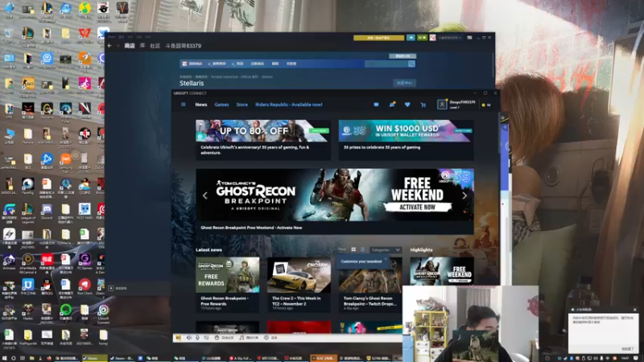Go to previous carousel slide
644x362 pixels.
[x=205, y=195]
